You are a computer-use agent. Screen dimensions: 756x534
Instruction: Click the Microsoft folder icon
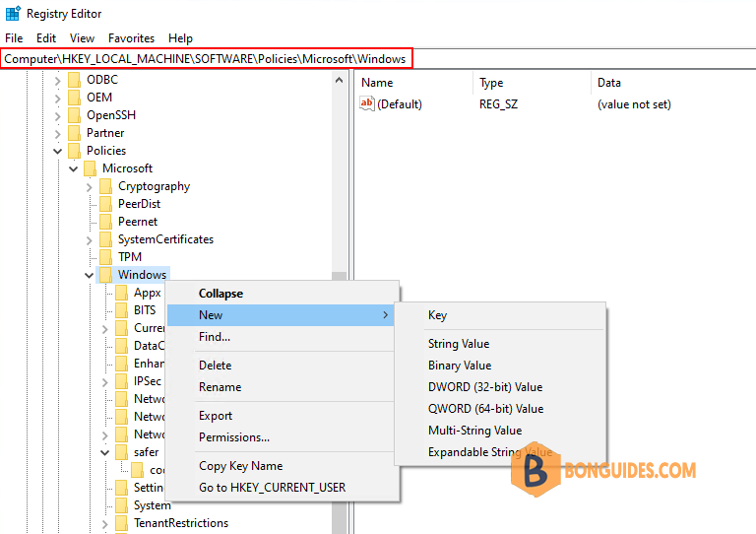click(x=91, y=168)
